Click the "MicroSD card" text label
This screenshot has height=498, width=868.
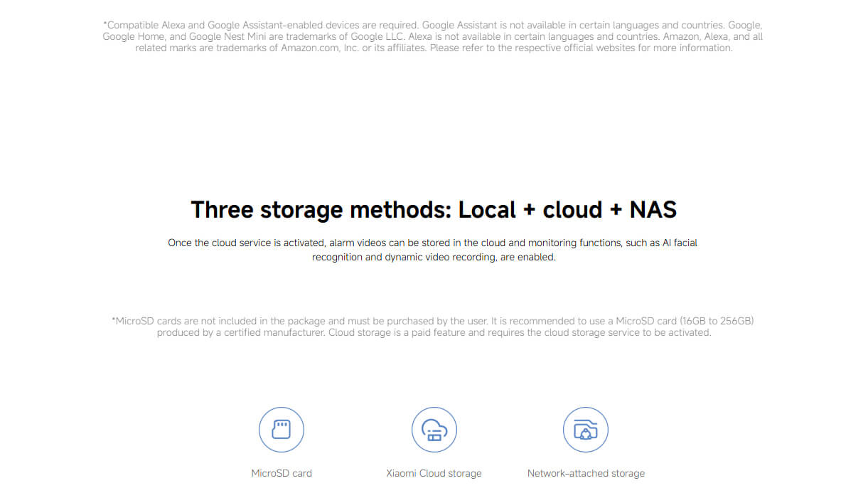click(x=282, y=473)
